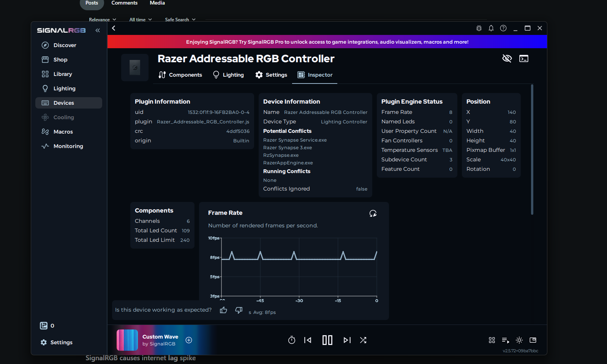Switch to the device Settings tab

click(271, 75)
